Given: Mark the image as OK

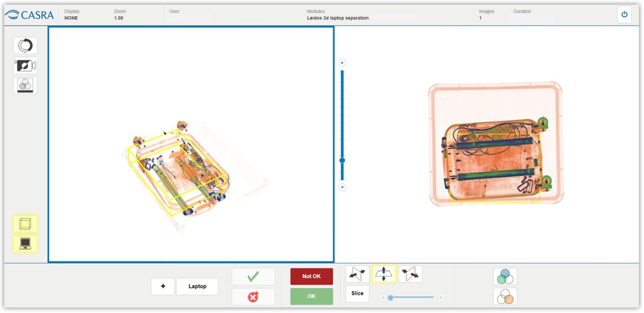Looking at the screenshot, I should click(311, 296).
